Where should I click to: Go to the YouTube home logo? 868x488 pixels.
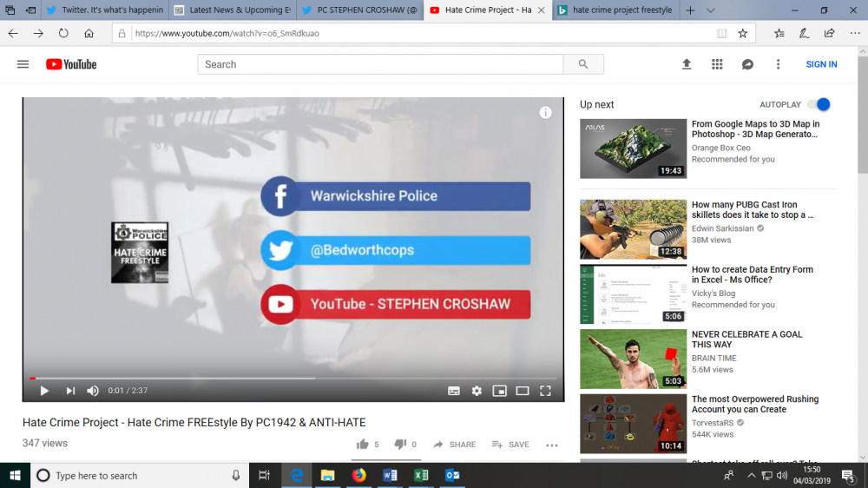coord(71,64)
